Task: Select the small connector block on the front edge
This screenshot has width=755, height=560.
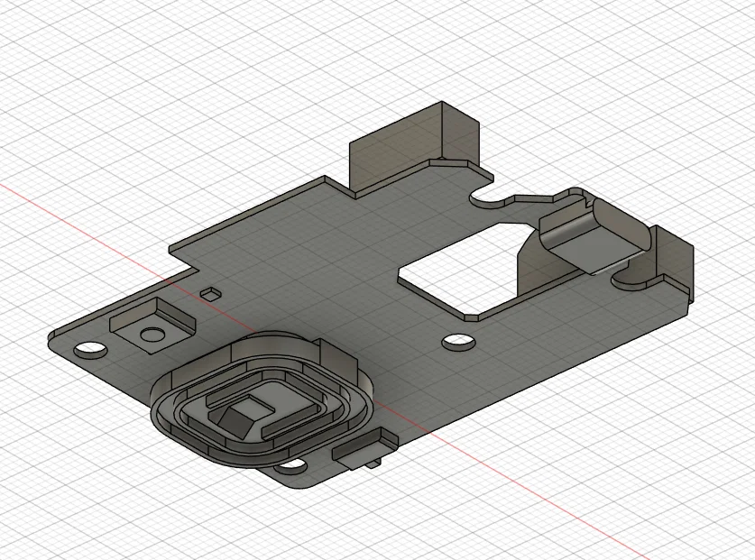Action: [x=364, y=448]
